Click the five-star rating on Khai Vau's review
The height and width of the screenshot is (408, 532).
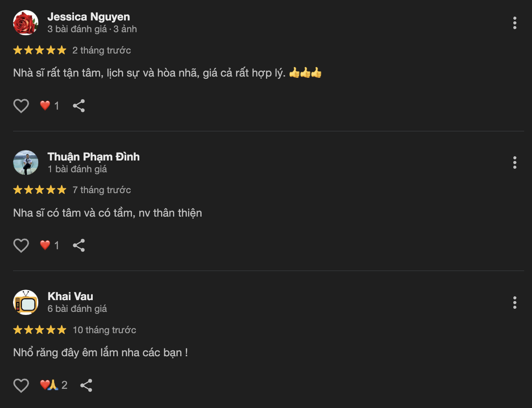40,330
